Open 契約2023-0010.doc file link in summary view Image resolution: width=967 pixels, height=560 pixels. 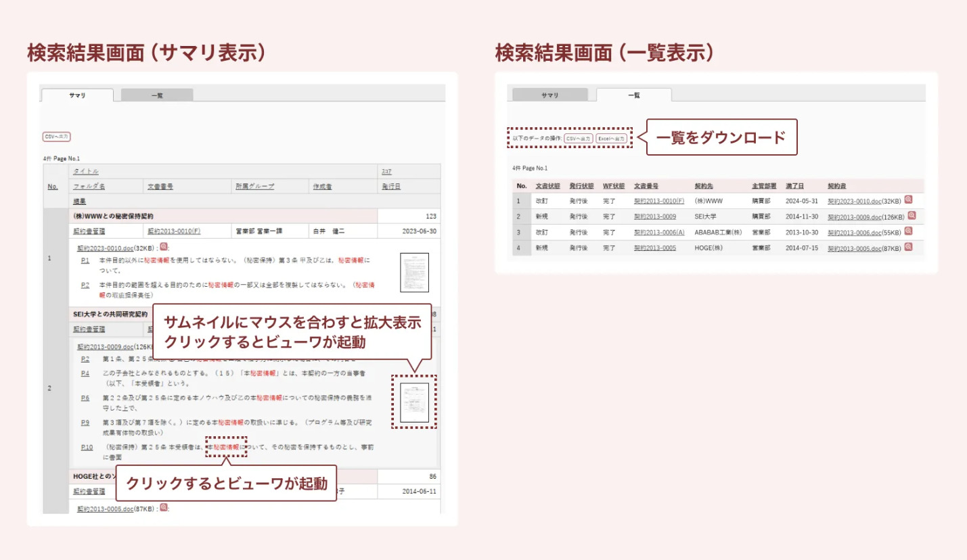tap(106, 248)
